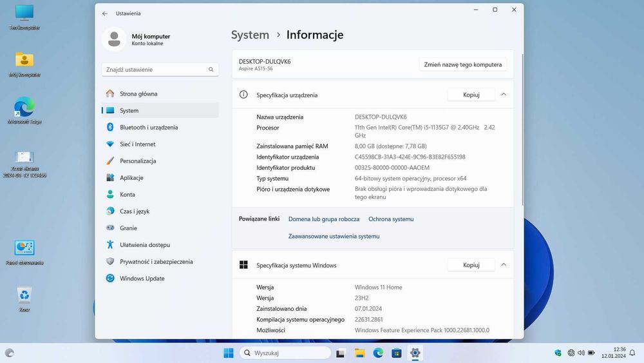Image resolution: width=644 pixels, height=363 pixels.
Task: Click Panel sterowania desktop icon
Action: tap(24, 252)
